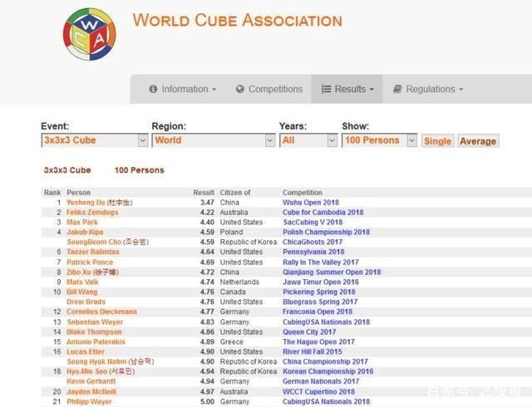Open the Franconia Open 2018 link
The image size is (532, 407).
point(318,311)
